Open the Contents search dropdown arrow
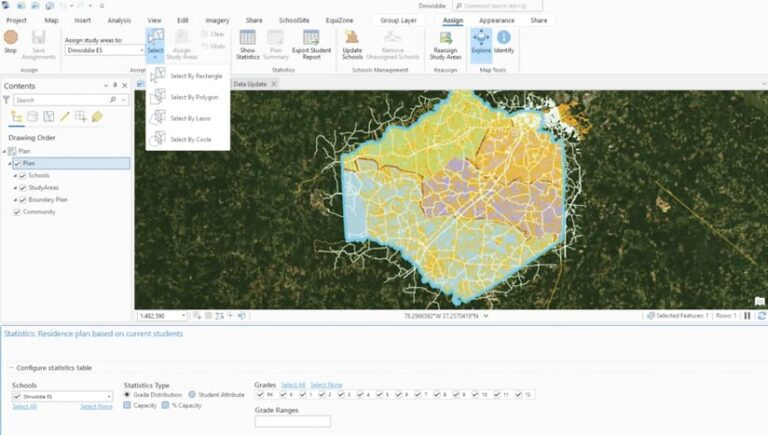Viewport: 768px width, 435px height. (123, 100)
